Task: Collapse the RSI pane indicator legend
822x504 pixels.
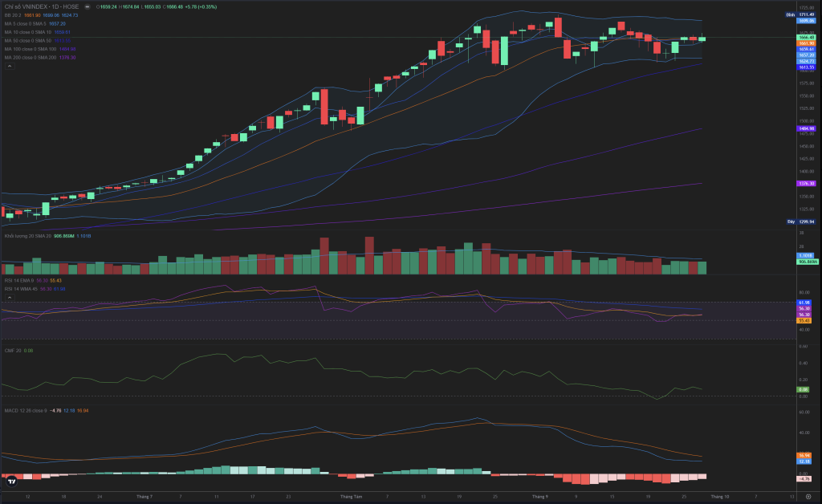Action: point(10,298)
